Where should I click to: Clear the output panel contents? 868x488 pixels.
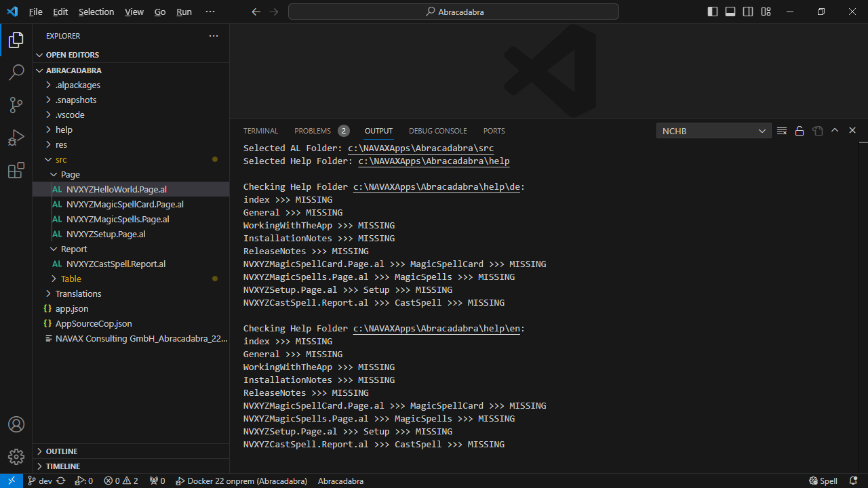[x=782, y=131]
